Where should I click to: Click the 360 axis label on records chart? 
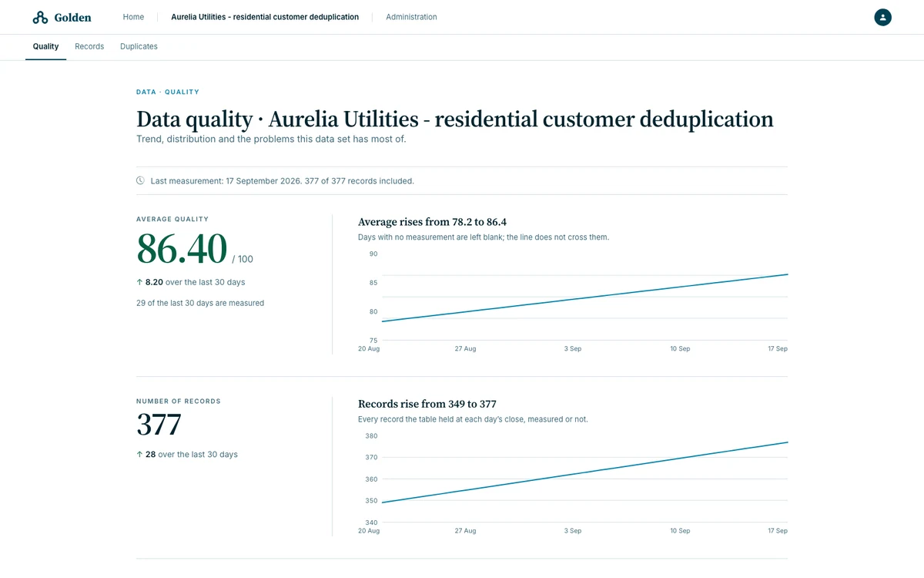[x=371, y=479]
